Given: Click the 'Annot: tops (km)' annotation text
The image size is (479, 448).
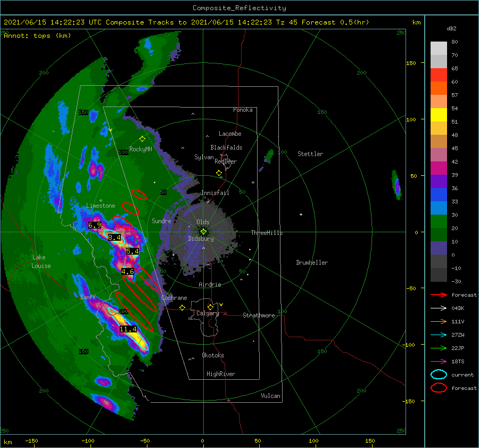Looking at the screenshot, I should [x=37, y=36].
